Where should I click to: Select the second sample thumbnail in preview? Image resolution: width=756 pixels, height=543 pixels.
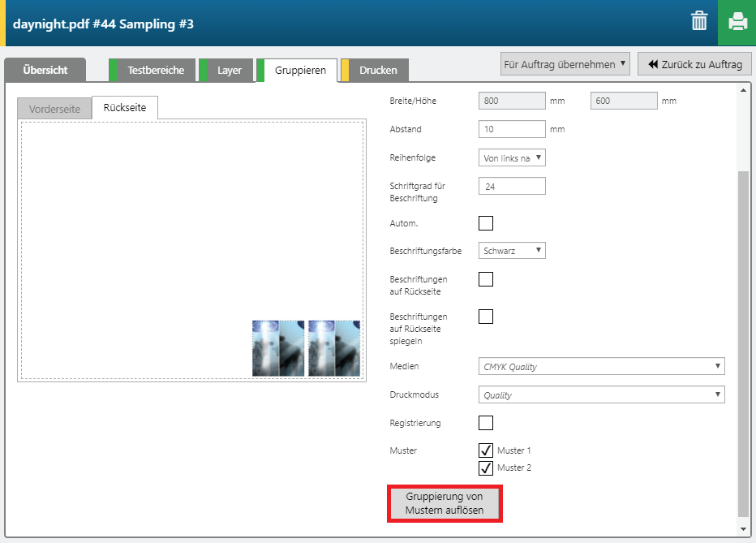point(334,348)
